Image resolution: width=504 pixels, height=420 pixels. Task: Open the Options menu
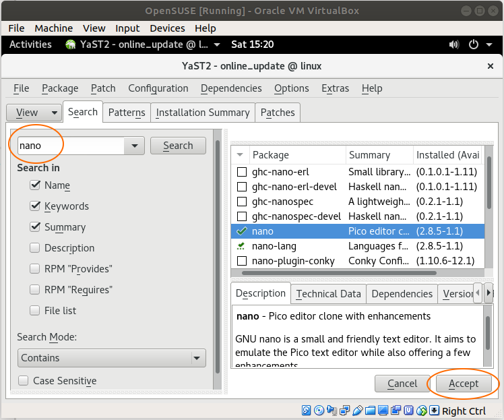pos(292,88)
